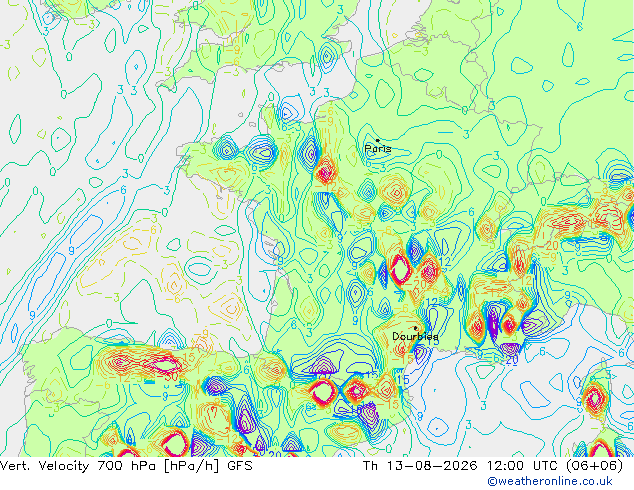Click the Dourbies location label
The width and height of the screenshot is (634, 490).
click(x=415, y=336)
